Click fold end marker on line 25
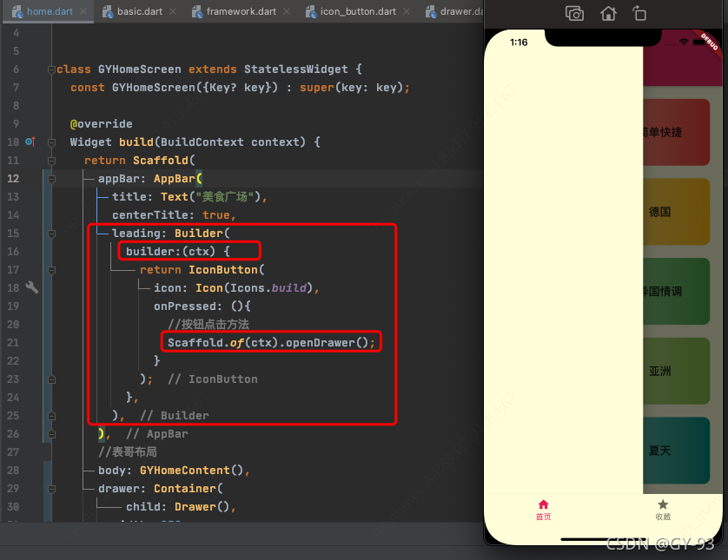Screen dimensions: 728x560 (51, 416)
